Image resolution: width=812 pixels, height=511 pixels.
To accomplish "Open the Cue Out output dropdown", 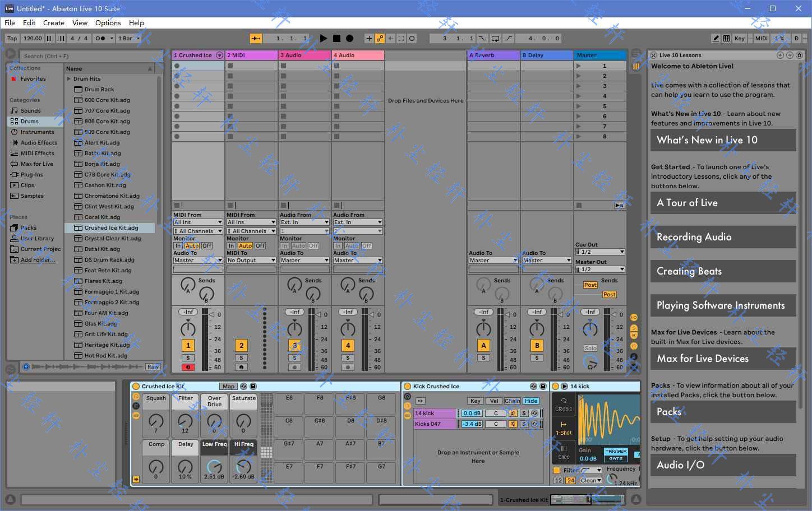I will click(599, 252).
